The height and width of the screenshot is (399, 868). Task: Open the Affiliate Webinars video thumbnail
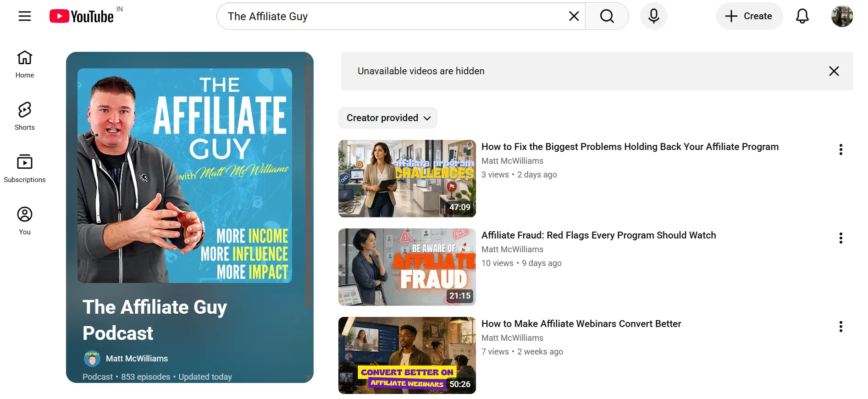407,355
